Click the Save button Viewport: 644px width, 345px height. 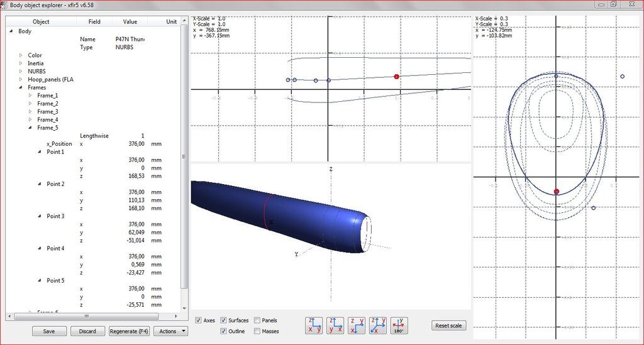point(48,331)
